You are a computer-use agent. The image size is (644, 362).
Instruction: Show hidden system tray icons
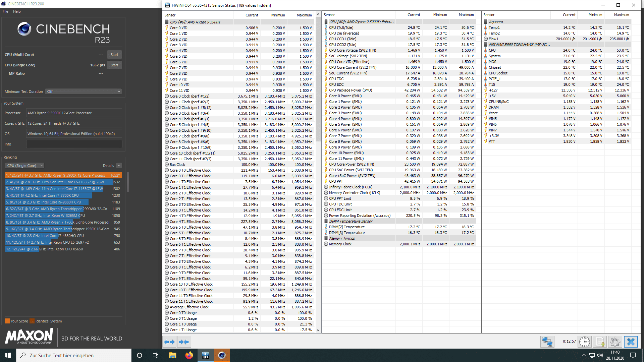pos(584,355)
